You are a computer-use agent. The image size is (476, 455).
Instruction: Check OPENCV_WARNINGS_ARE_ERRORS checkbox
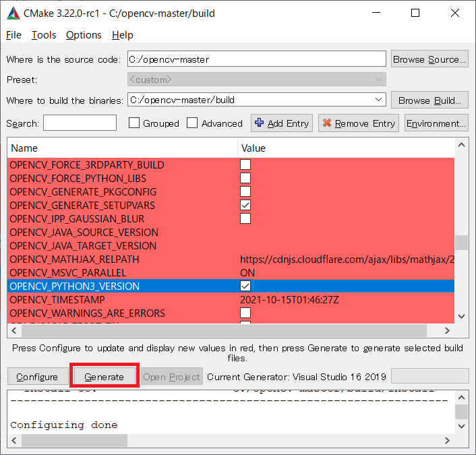[245, 313]
